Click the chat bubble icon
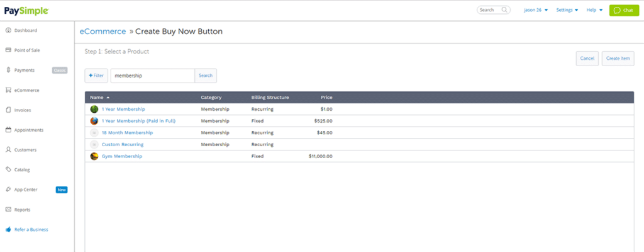The height and width of the screenshot is (252, 644). [617, 10]
